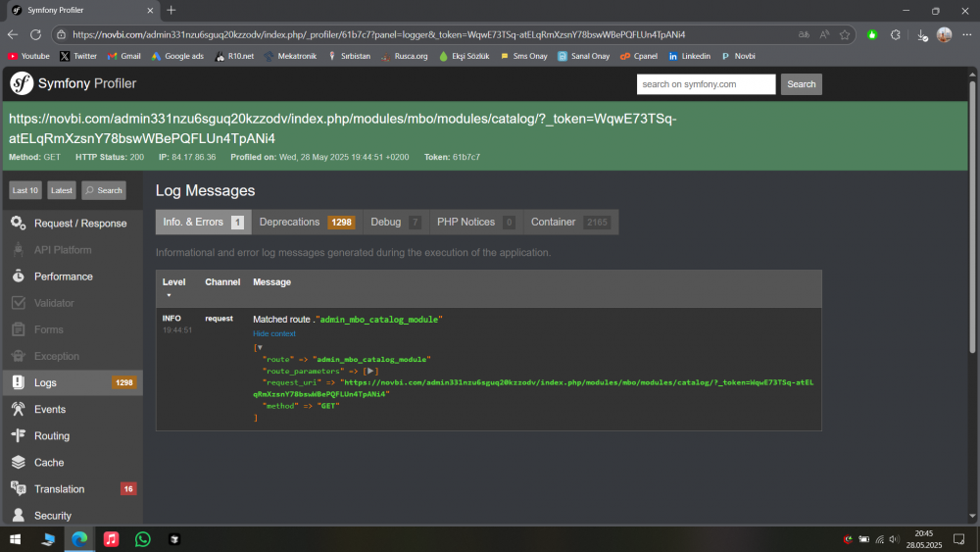Viewport: 980px width, 552px height.
Task: Switch to PHP Notices tab
Action: click(x=475, y=222)
